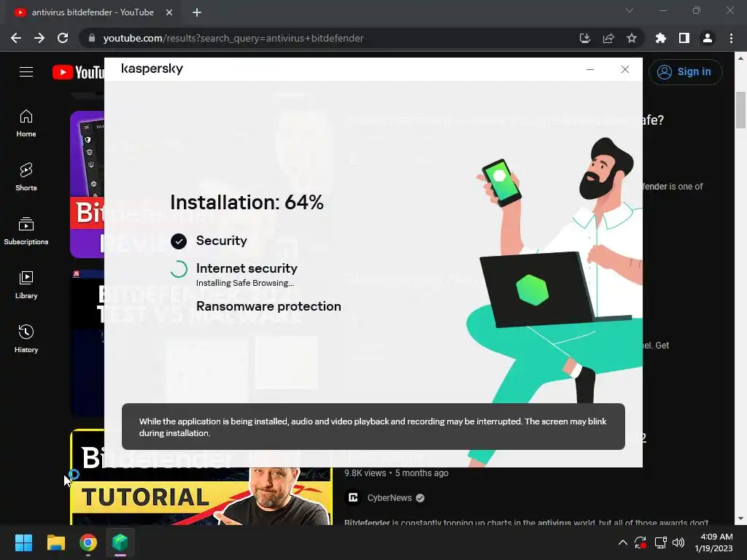747x560 pixels.
Task: Open the Chrome profile avatar
Action: coord(708,38)
